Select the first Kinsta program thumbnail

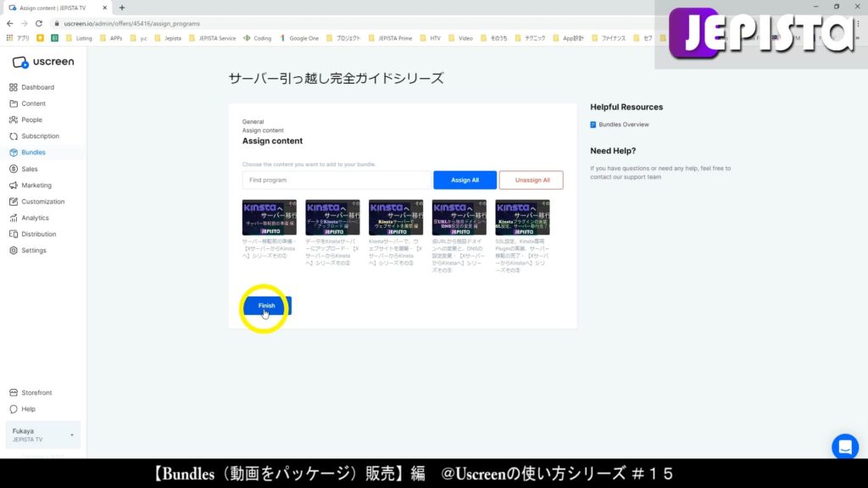[x=269, y=218]
